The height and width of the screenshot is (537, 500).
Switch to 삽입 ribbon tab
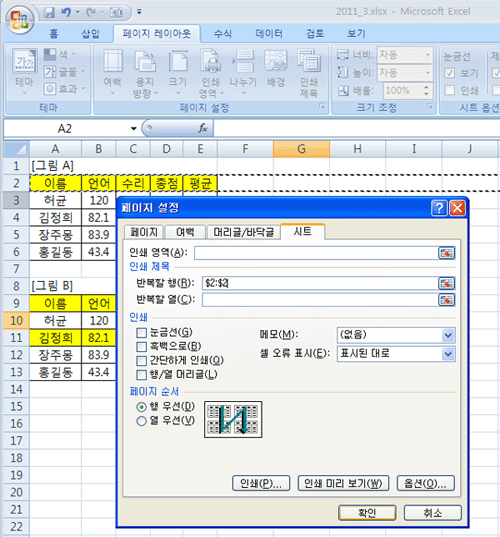point(90,34)
